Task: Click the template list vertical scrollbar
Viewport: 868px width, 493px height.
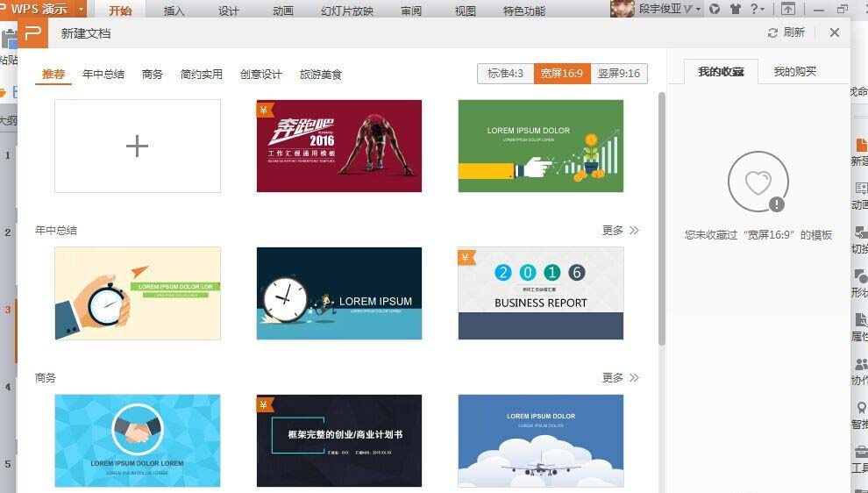Action: (661, 219)
